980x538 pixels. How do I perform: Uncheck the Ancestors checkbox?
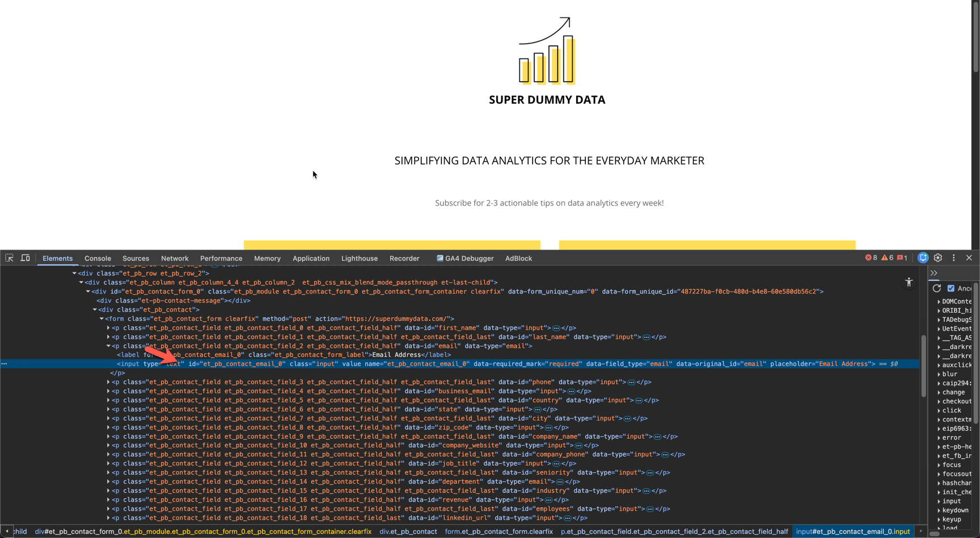pyautogui.click(x=951, y=288)
